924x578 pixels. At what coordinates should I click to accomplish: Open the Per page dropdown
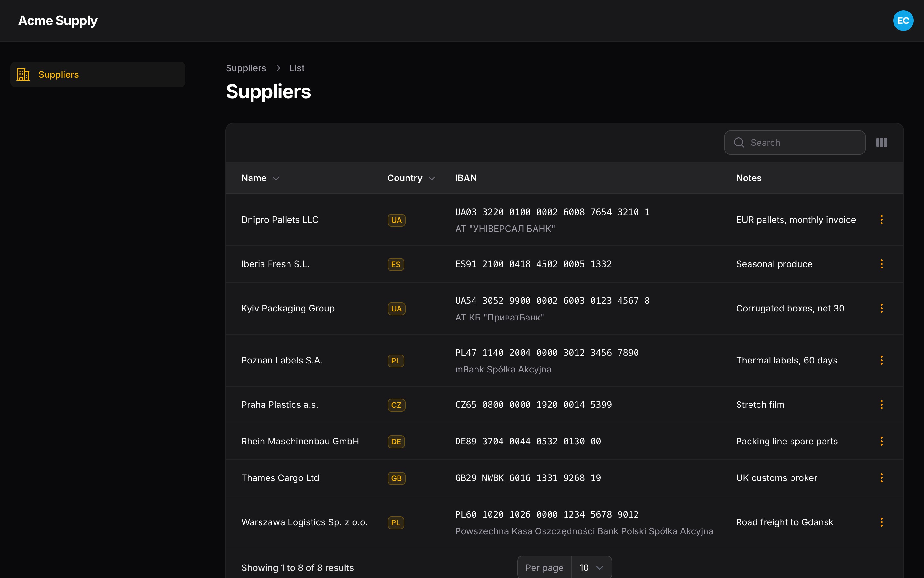[x=591, y=568]
